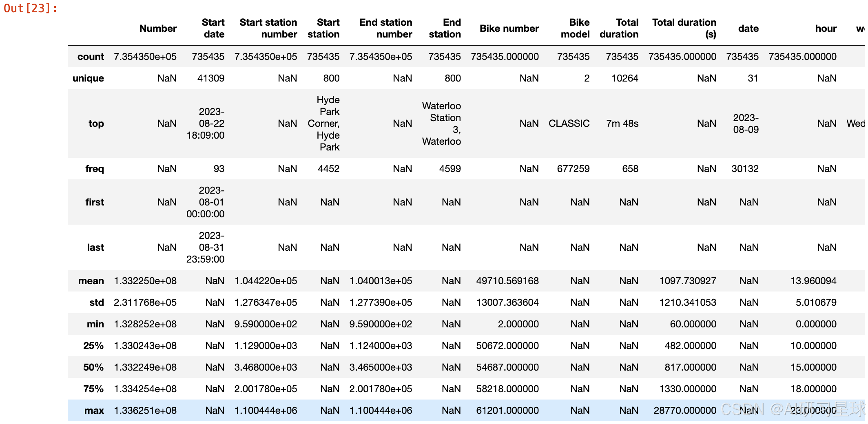Select the hour column header
868x424 pixels.
[826, 29]
